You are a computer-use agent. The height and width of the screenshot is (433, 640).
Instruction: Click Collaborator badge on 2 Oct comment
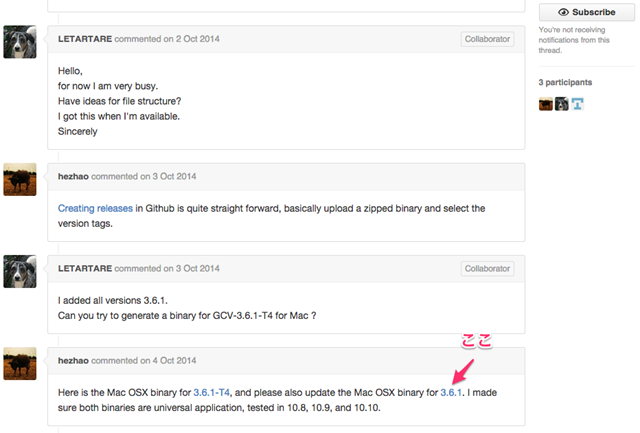point(488,39)
